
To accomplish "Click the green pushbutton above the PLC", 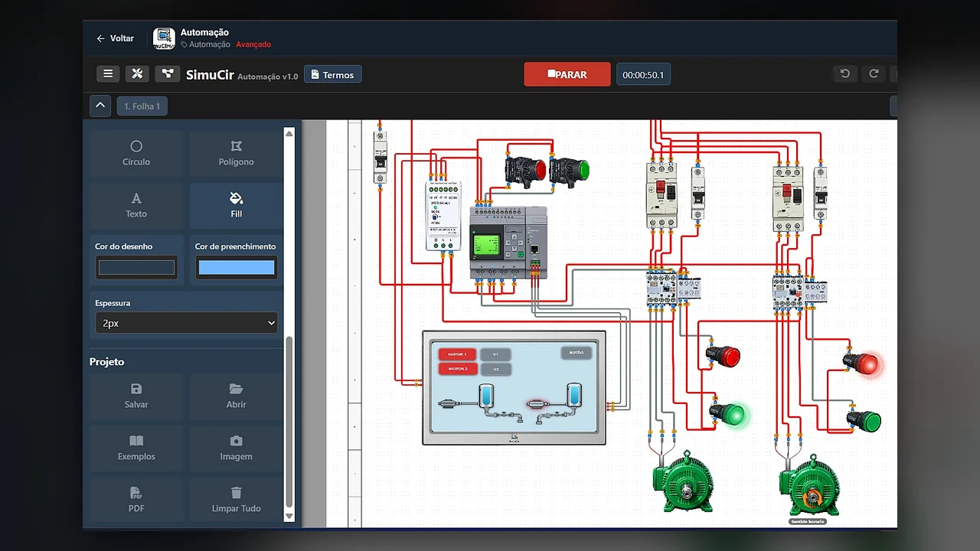I will point(570,169).
